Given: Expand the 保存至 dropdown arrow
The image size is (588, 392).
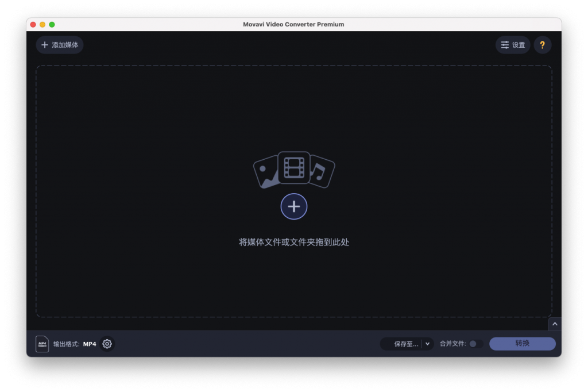Looking at the screenshot, I should coord(427,344).
